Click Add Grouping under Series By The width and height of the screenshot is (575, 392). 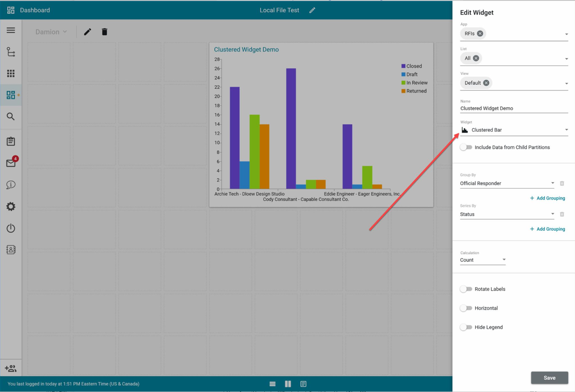pyautogui.click(x=547, y=229)
